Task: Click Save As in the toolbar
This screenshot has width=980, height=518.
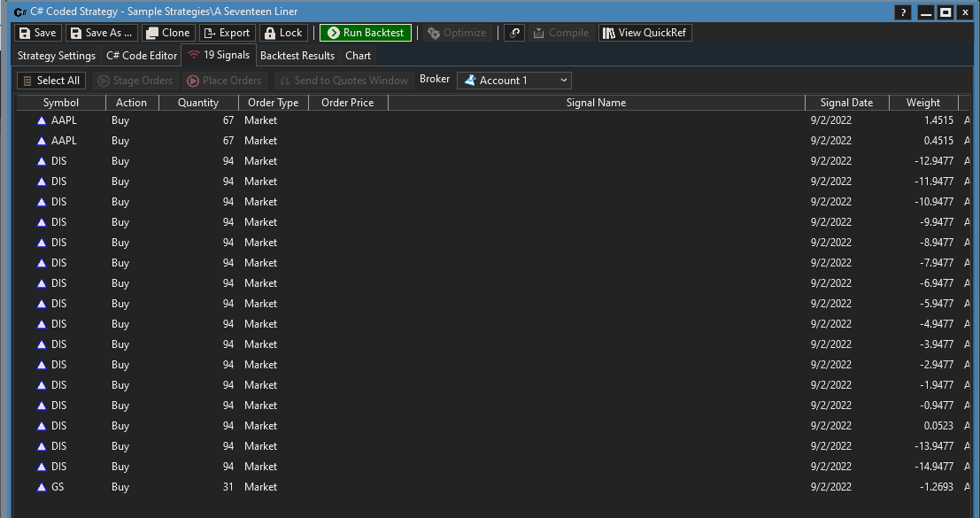Action: pos(101,33)
